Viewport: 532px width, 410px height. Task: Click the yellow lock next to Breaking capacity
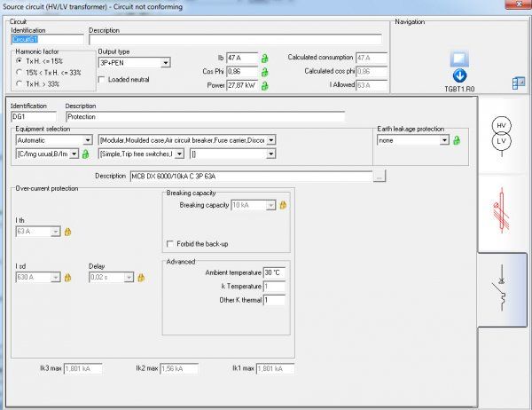pyautogui.click(x=283, y=205)
